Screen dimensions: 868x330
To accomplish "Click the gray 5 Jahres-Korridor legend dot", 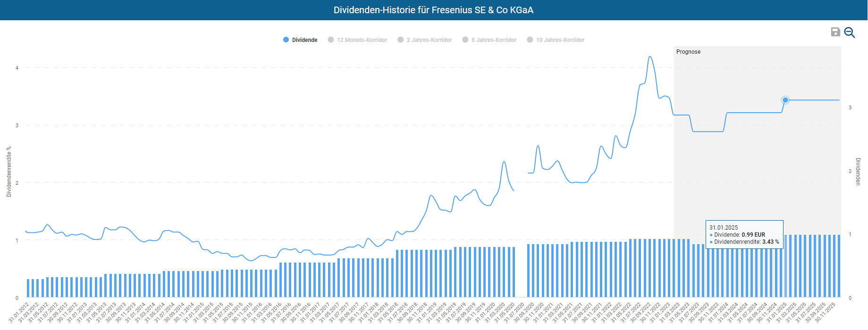I will click(x=465, y=40).
